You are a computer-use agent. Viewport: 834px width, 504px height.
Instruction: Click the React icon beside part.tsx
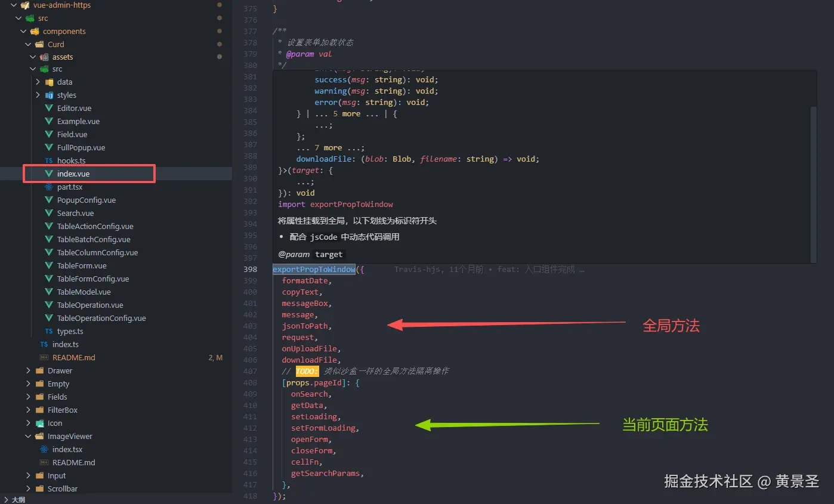[49, 187]
